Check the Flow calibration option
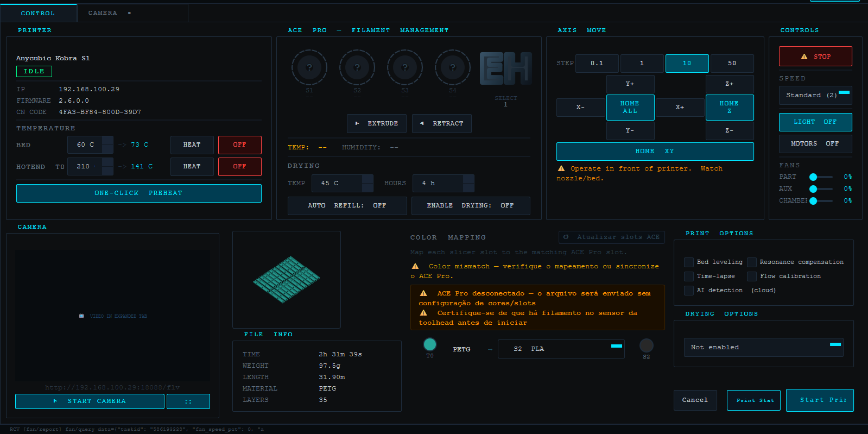 click(x=752, y=276)
